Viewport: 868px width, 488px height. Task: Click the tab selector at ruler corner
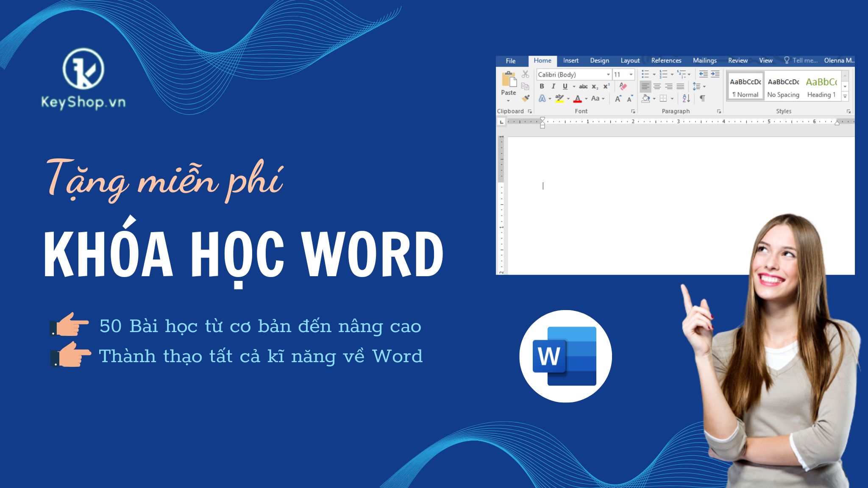click(501, 122)
